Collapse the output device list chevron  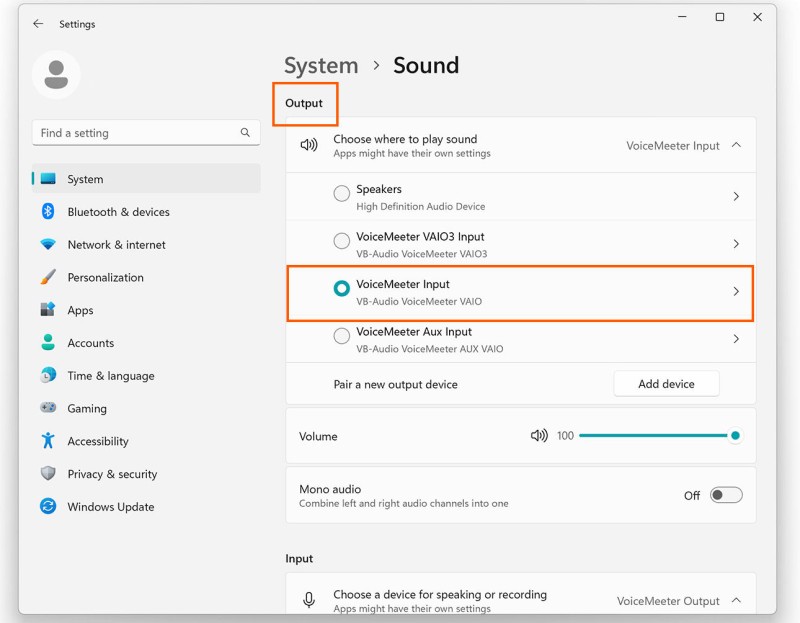click(x=736, y=145)
